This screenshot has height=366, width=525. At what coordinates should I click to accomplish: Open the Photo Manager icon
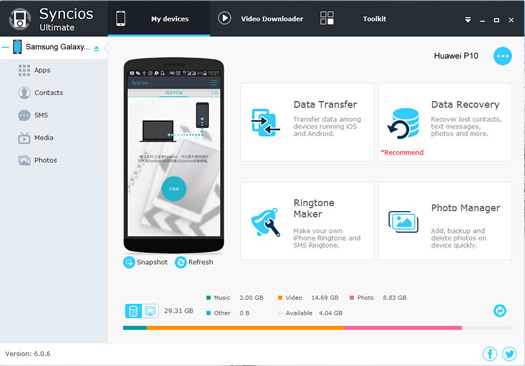coord(403,222)
